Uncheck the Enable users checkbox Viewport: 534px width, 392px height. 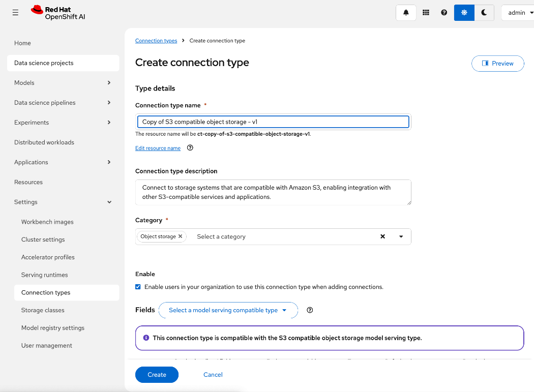pos(138,287)
